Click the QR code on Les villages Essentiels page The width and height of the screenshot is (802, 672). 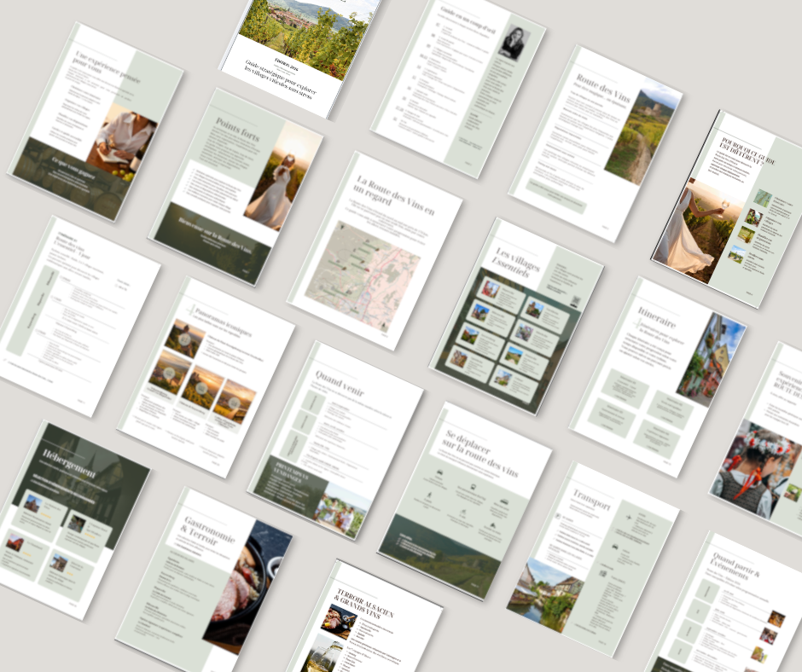click(x=575, y=302)
